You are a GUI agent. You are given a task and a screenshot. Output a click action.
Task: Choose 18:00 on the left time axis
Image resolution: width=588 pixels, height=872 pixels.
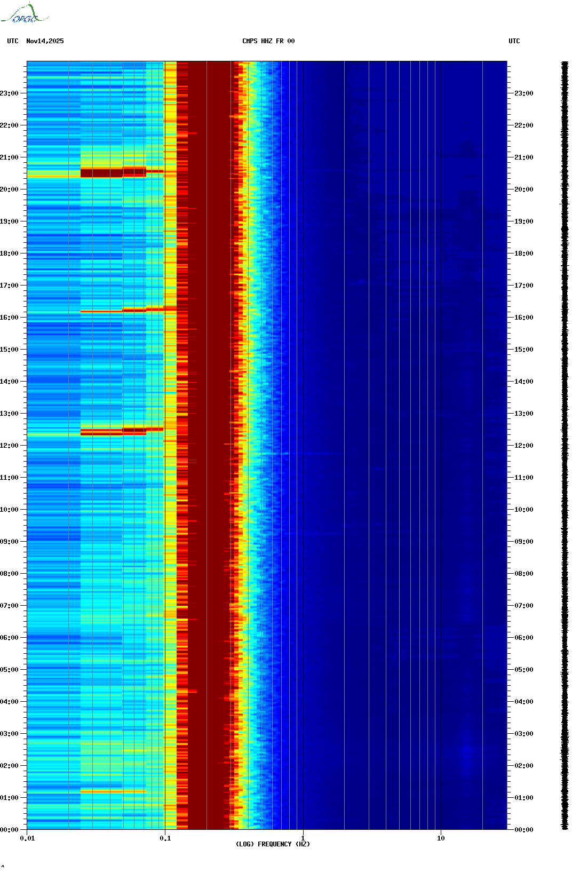pos(10,253)
